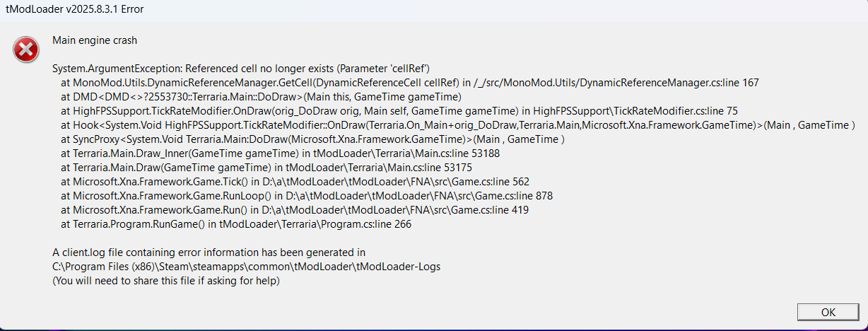
Task: Click the SyncProxy stack trace line
Action: [312, 139]
